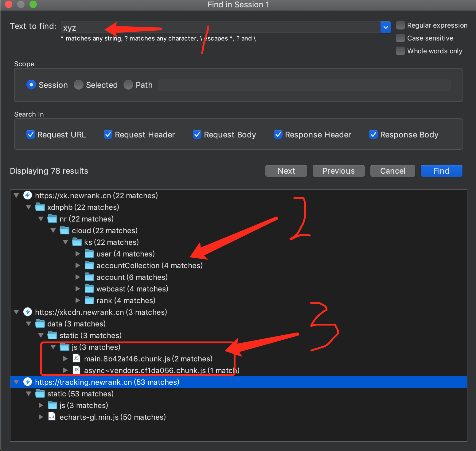
Task: Select the account (6 matches) row
Action: 239,277
